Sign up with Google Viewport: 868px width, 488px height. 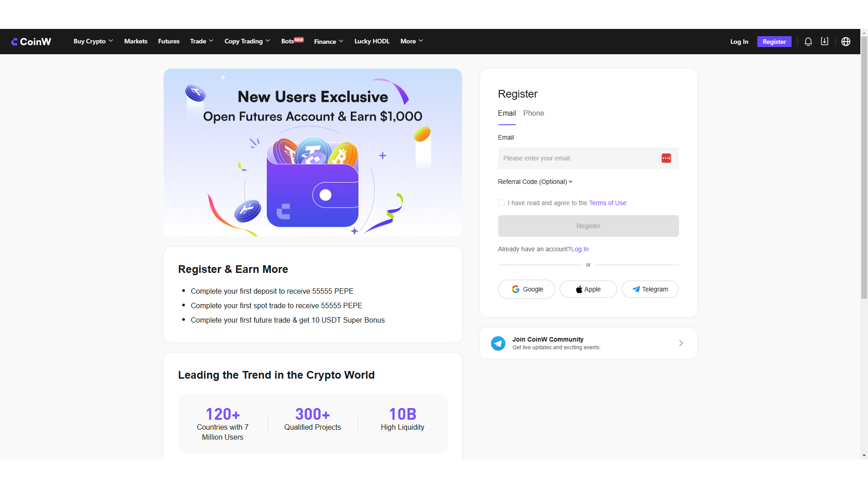pyautogui.click(x=526, y=289)
